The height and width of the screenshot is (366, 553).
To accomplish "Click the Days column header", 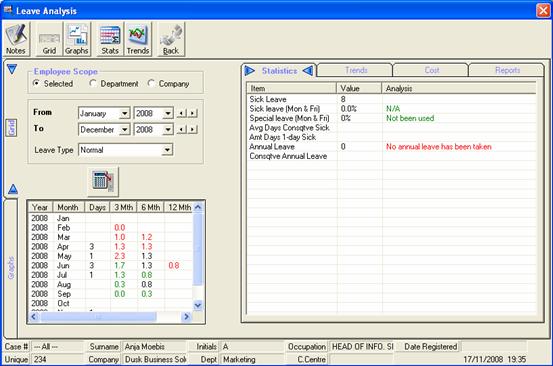I will tap(97, 207).
